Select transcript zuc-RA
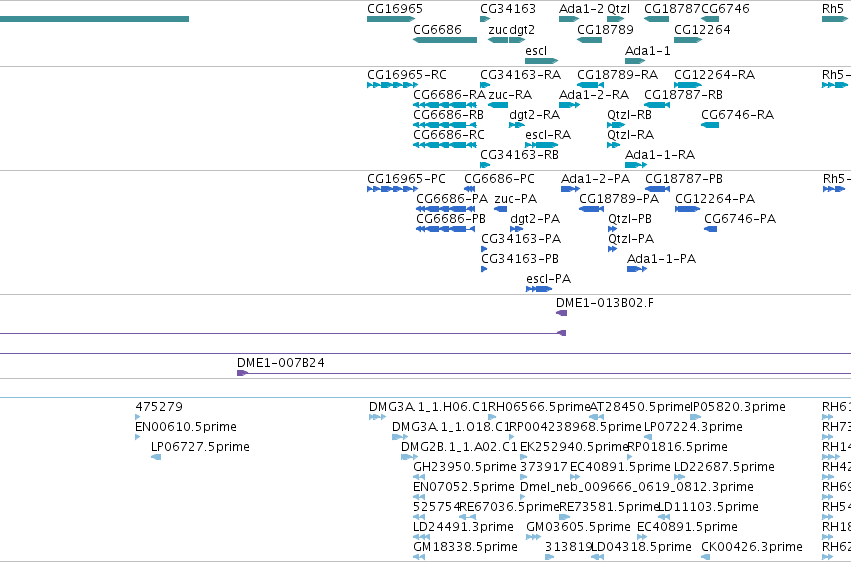 pos(498,105)
